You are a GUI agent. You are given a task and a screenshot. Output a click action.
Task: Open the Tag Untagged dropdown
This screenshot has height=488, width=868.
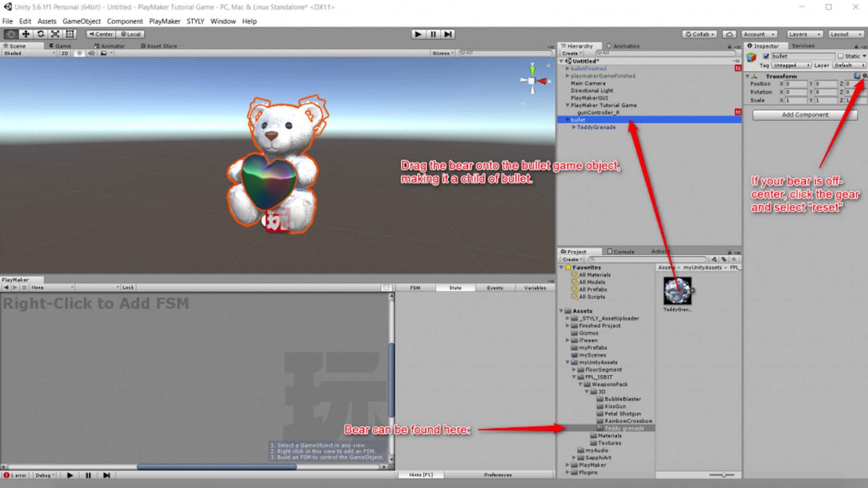791,65
